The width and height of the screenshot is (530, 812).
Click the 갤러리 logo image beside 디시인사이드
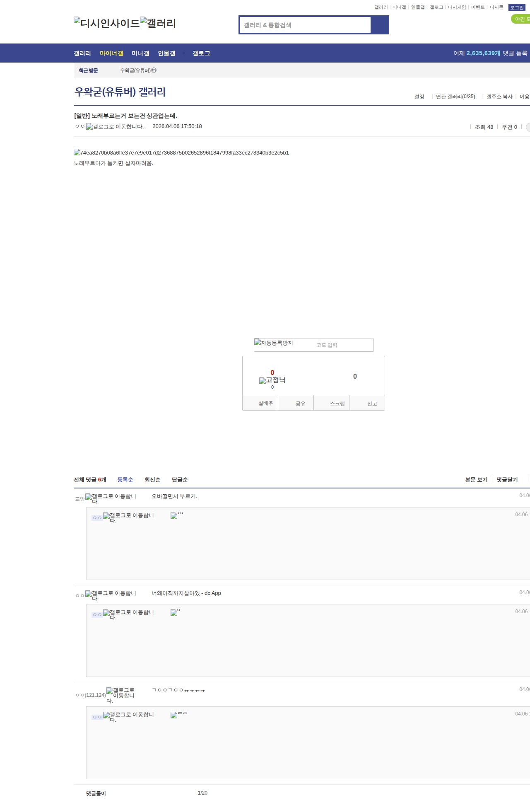158,23
